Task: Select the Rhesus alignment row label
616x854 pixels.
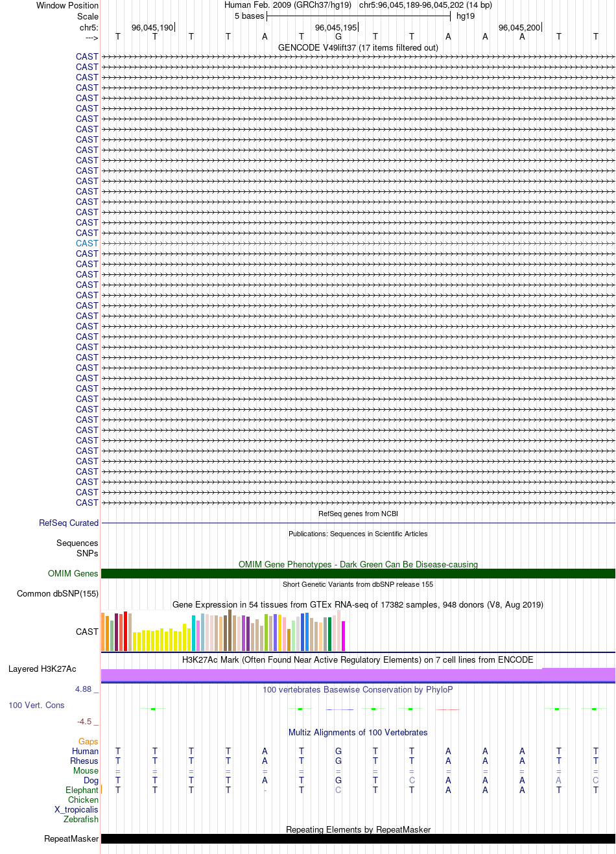Action: point(84,761)
